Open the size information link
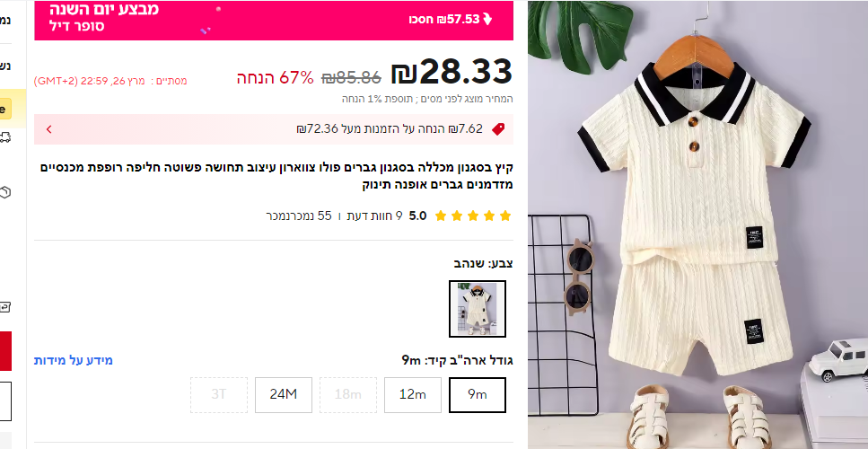Screen dimensions: 868x449 click(74, 360)
